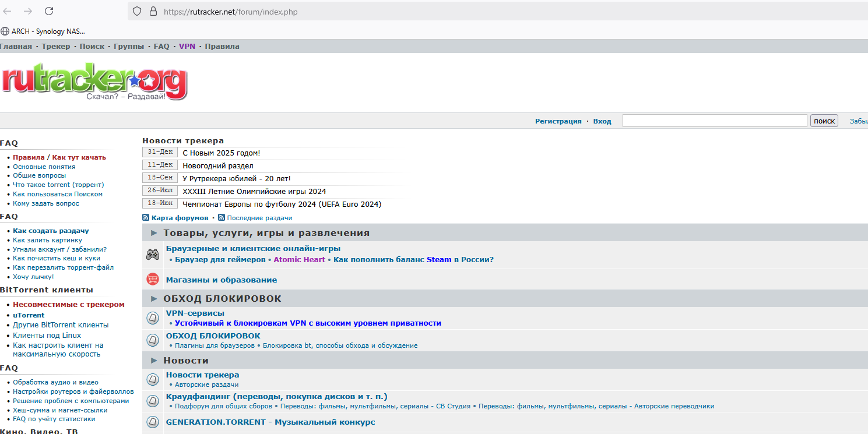Click the RSS icon beside Карта форумов

click(146, 218)
